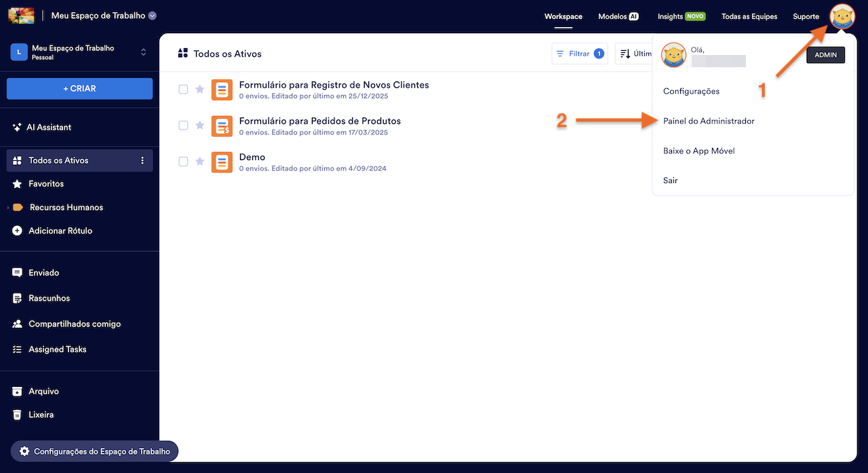Tick the Demo form checkbox
This screenshot has height=473, width=868.
[183, 162]
